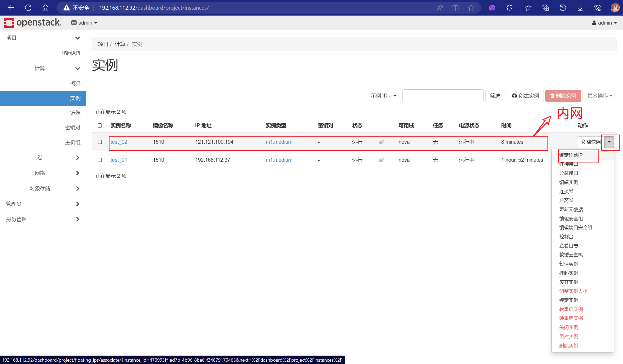
Task: Add page to favorites star
Action: tap(471, 8)
